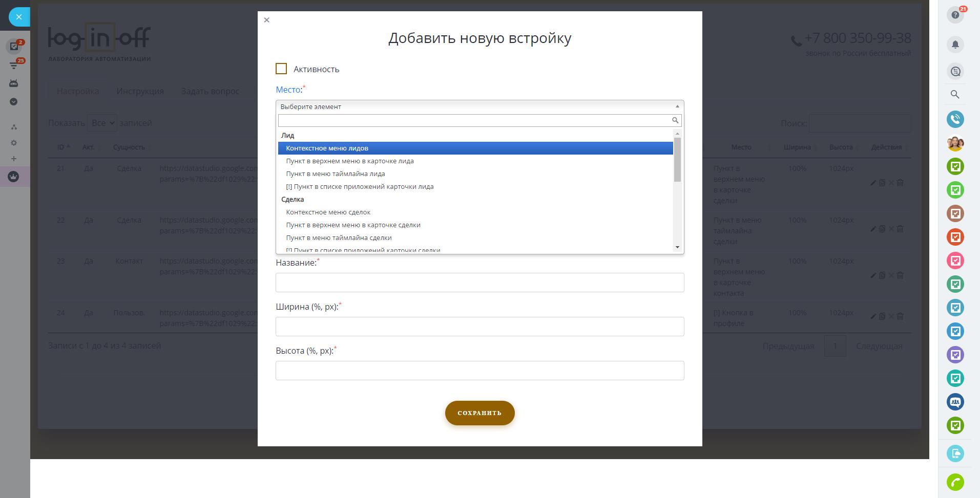The height and width of the screenshot is (498, 980).
Task: Focus the Название input field
Action: click(x=479, y=283)
